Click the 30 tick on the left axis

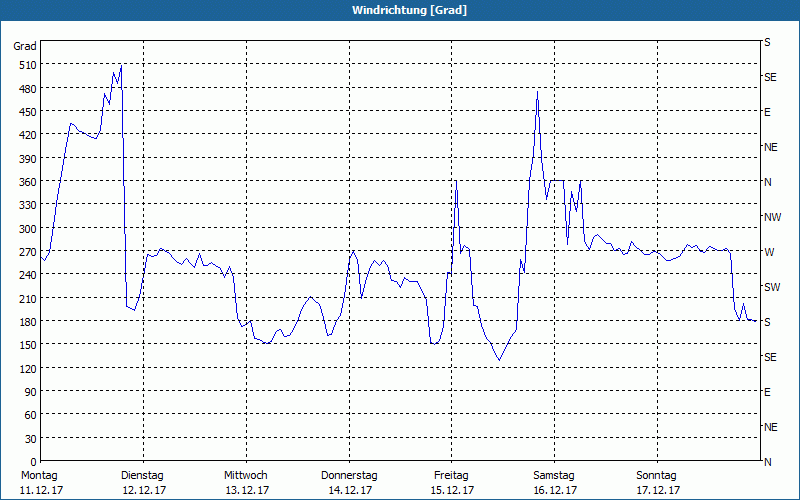pyautogui.click(x=29, y=439)
